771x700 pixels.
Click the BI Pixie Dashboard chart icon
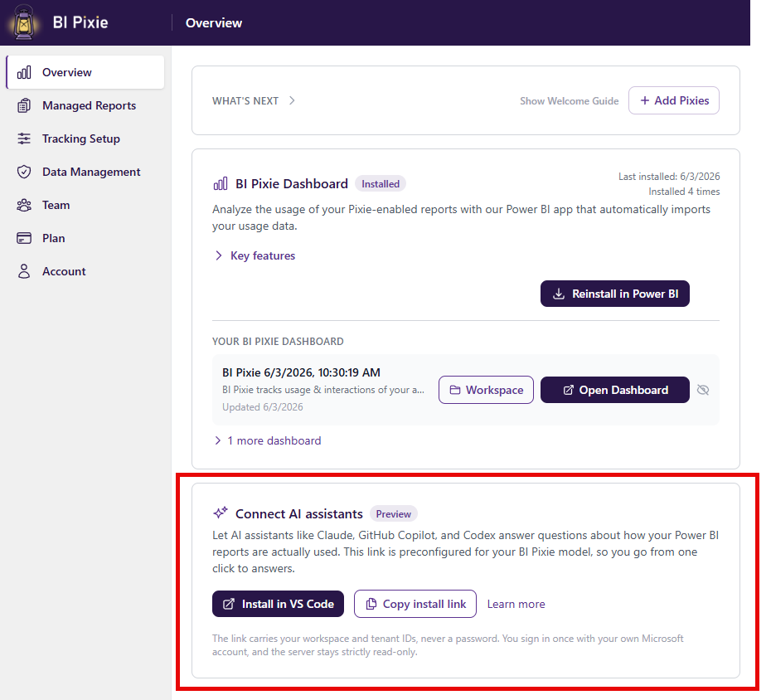pos(221,184)
